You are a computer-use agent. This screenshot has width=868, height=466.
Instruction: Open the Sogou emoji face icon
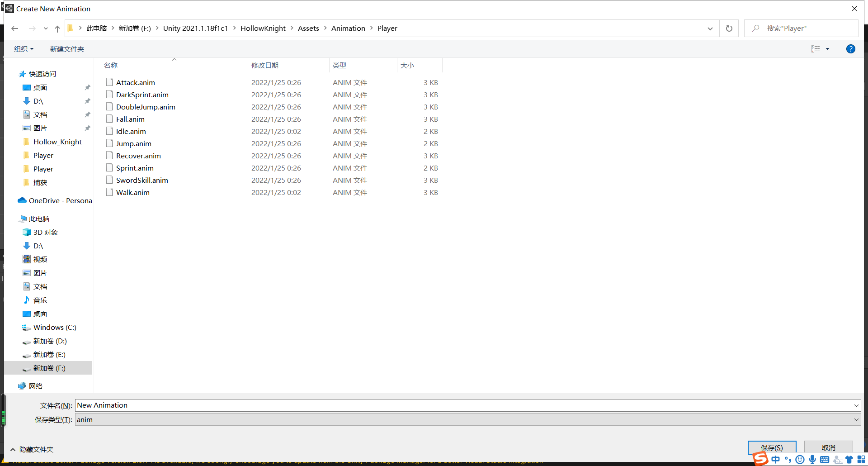[800, 460]
